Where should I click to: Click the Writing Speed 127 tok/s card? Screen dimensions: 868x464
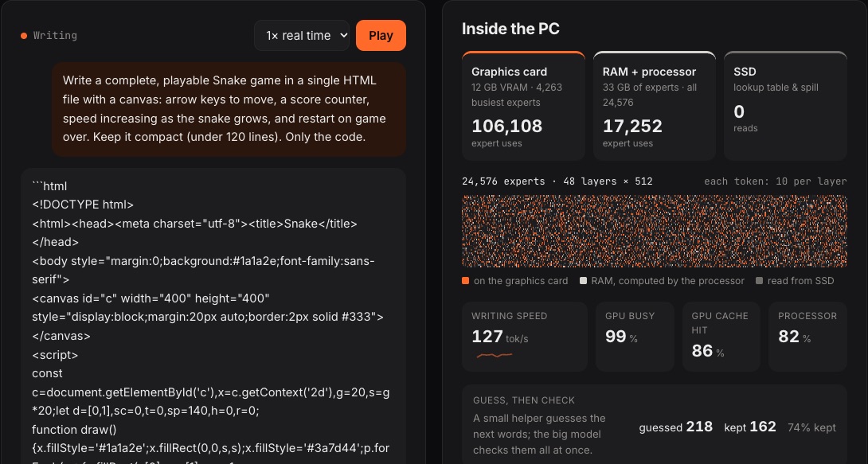pos(525,336)
